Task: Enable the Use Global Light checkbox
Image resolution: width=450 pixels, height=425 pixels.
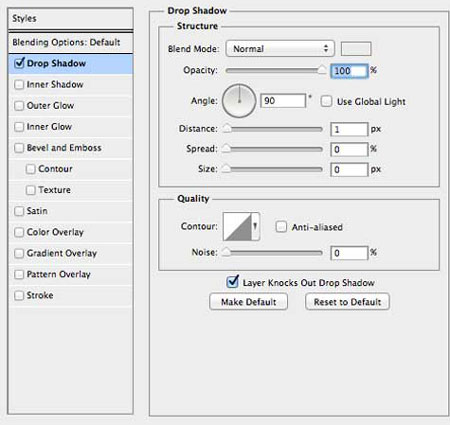Action: tap(326, 101)
